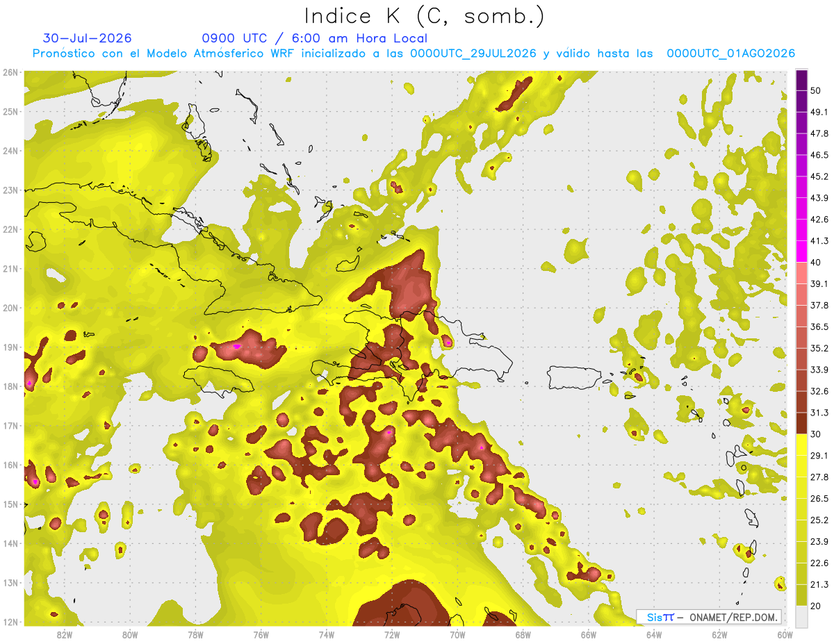Viewport: 834px width, 644px height.
Task: Click the "26N" latitude axis label
Action: (10, 72)
